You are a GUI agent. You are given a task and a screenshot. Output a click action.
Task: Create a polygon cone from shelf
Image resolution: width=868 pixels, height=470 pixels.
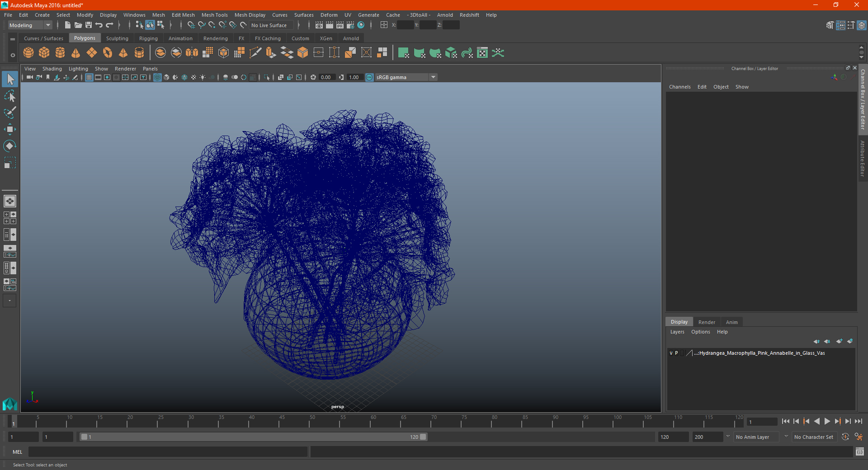tap(76, 53)
